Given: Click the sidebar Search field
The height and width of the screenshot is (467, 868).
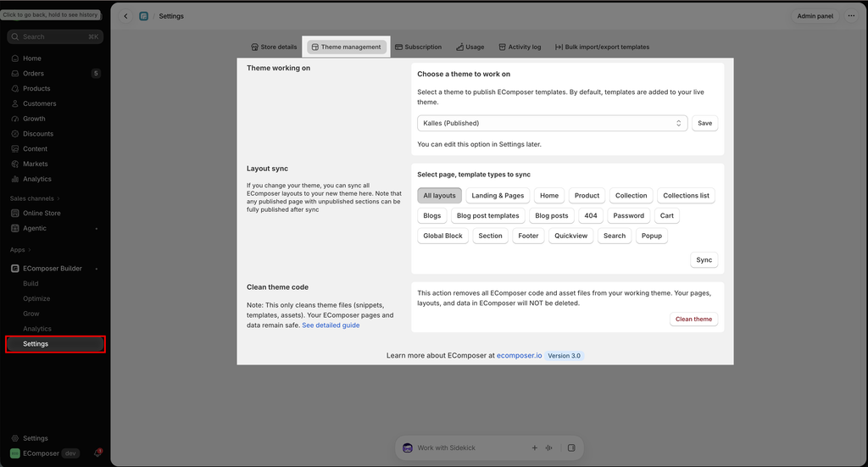Looking at the screenshot, I should (x=55, y=36).
